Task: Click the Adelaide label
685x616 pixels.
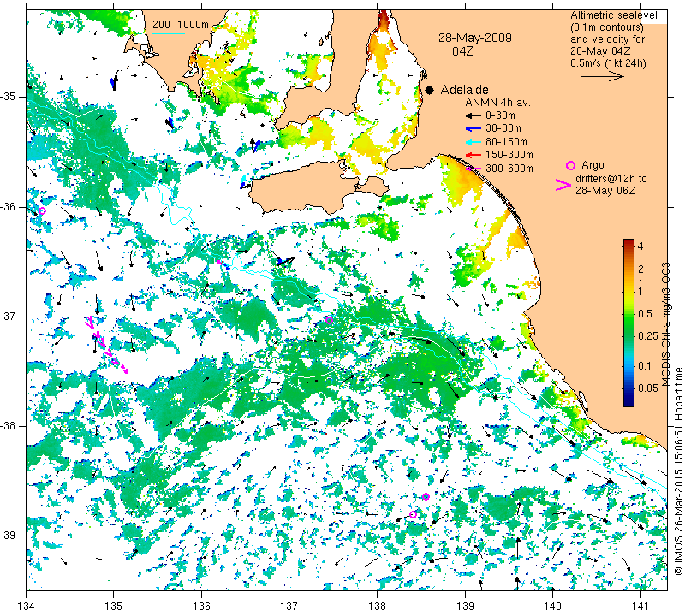Action: coord(464,90)
